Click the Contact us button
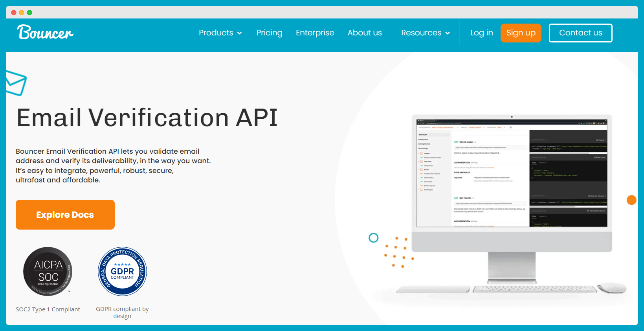 (580, 33)
